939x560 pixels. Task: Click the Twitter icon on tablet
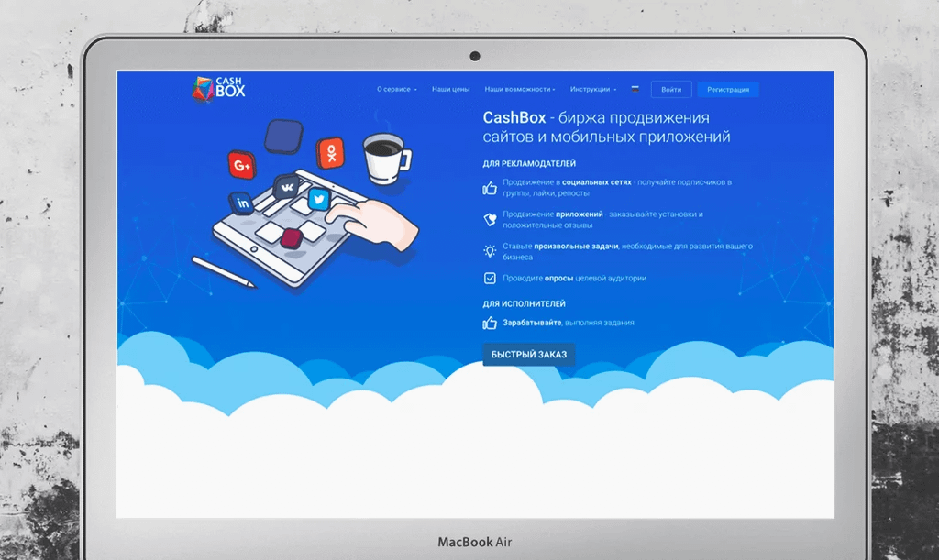point(318,199)
